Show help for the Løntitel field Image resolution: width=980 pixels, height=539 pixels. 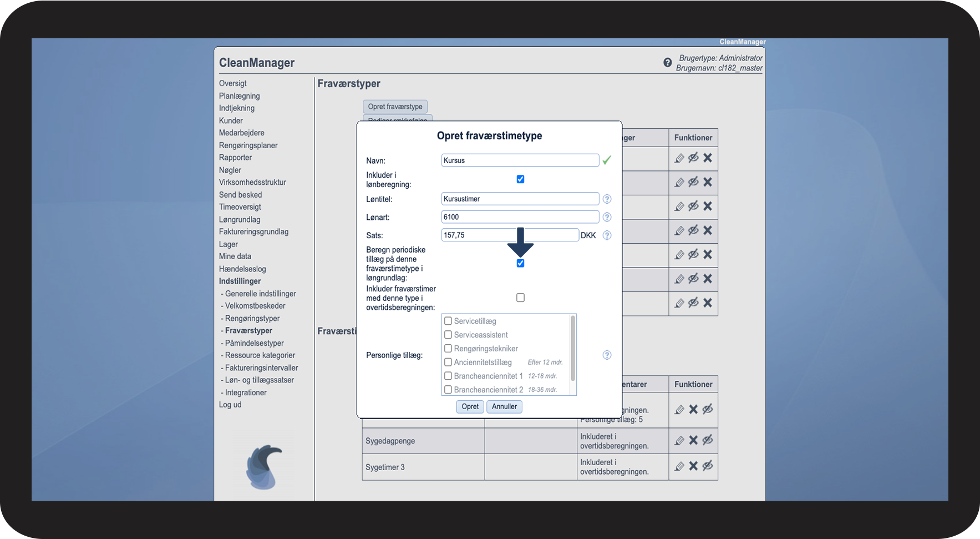coord(607,199)
